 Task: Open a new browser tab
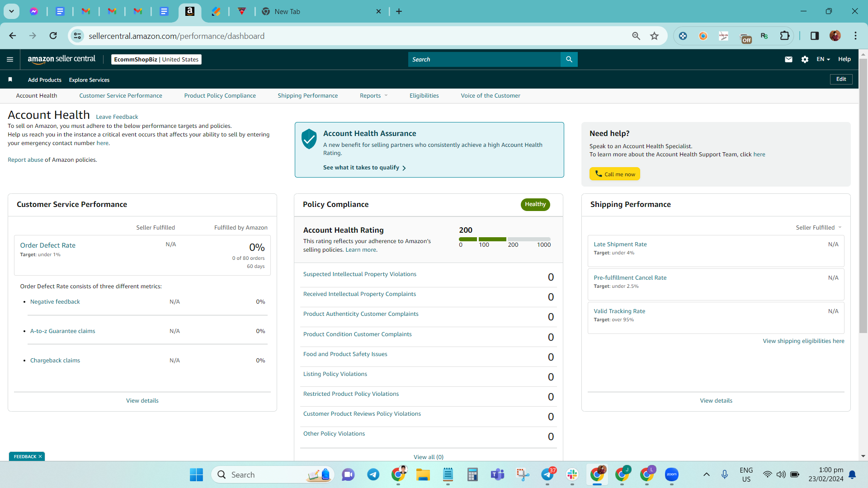point(399,11)
